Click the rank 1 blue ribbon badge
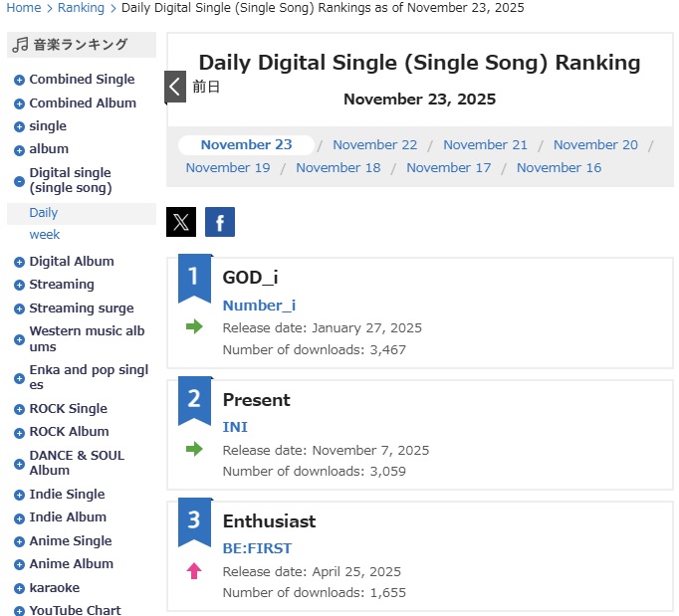The width and height of the screenshot is (679, 616). (194, 278)
